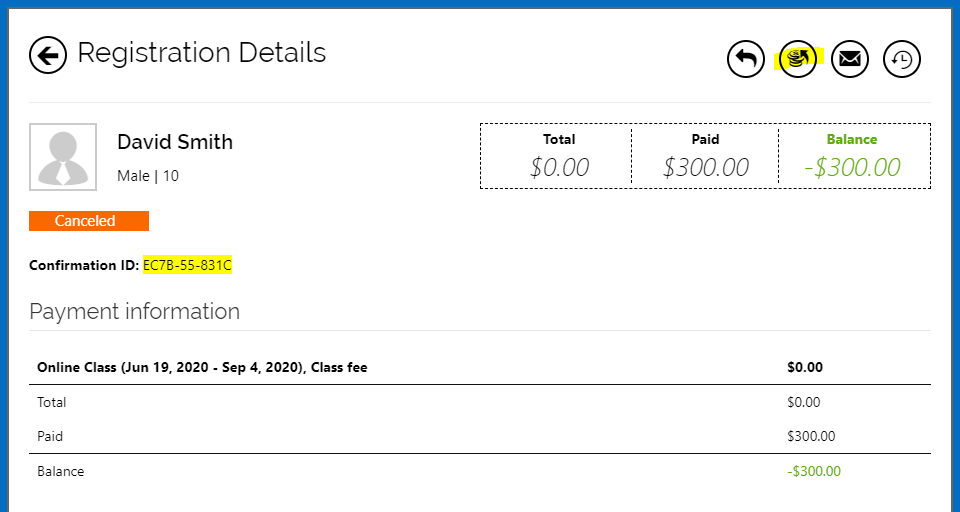The height and width of the screenshot is (512, 960).
Task: Click the David Smith name heading
Action: coord(175,142)
